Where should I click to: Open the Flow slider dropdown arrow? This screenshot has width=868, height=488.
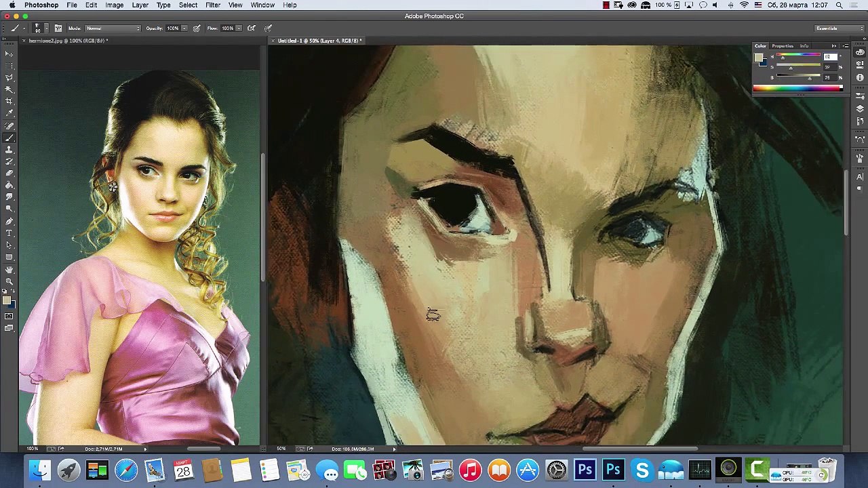click(x=239, y=28)
